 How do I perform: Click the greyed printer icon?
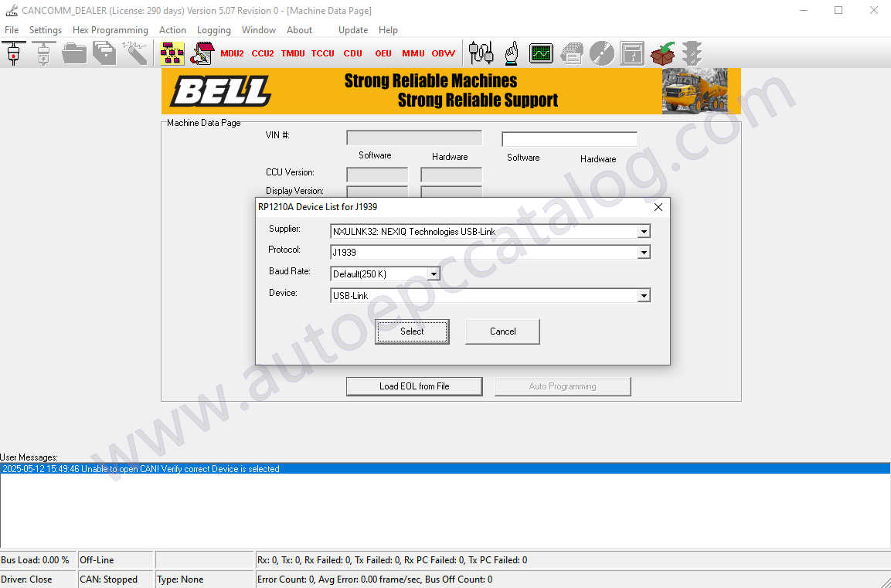(x=572, y=53)
